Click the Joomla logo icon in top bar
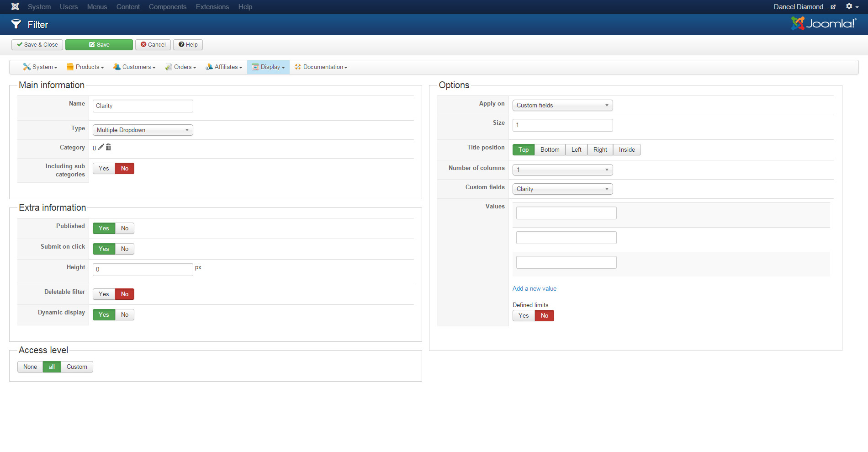Image resolution: width=868 pixels, height=452 pixels. tap(15, 6)
